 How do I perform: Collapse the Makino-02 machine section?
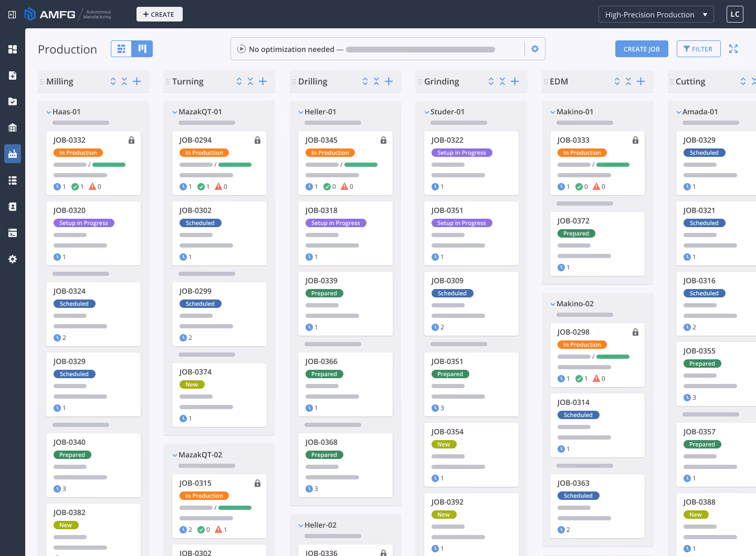tap(553, 304)
